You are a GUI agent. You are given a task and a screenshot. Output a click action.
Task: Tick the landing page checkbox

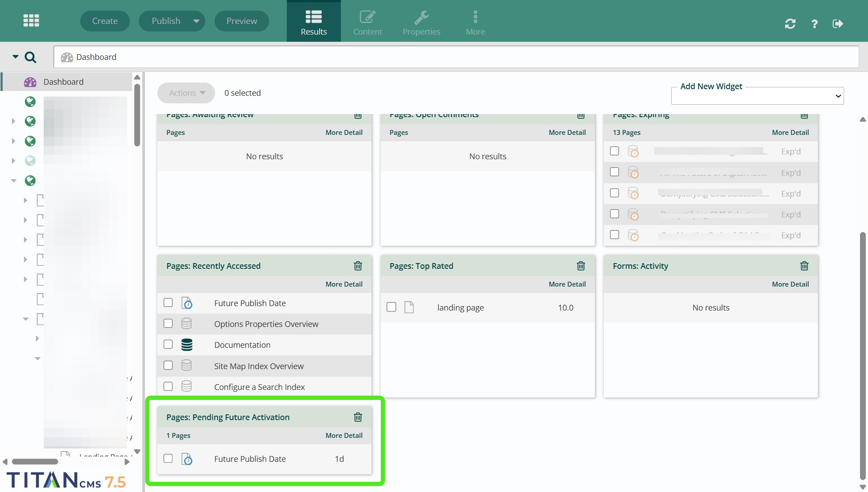click(391, 307)
